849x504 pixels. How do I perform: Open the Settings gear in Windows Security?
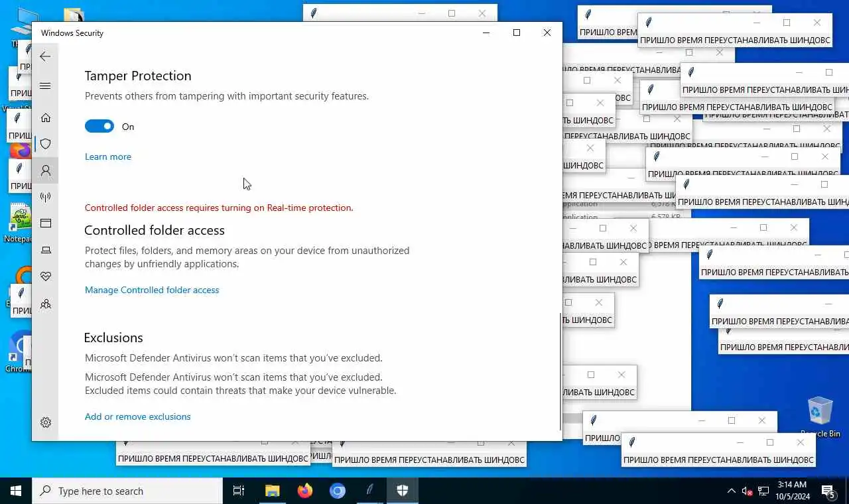point(46,422)
